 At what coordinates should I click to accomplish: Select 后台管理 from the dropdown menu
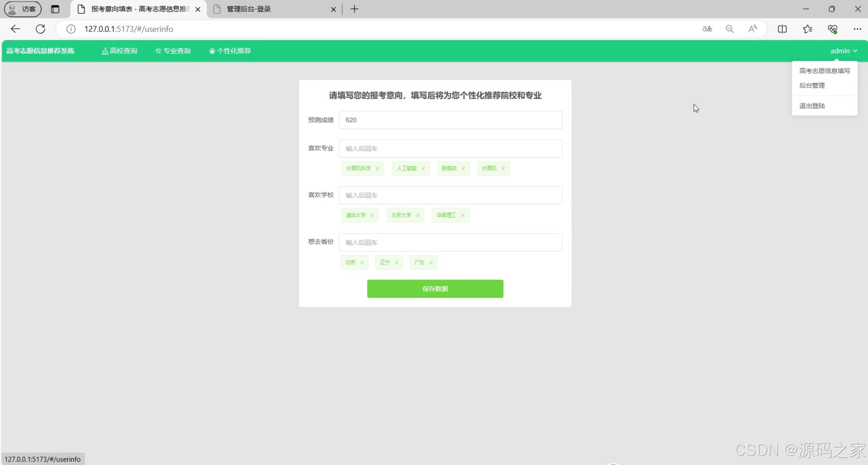pyautogui.click(x=812, y=85)
